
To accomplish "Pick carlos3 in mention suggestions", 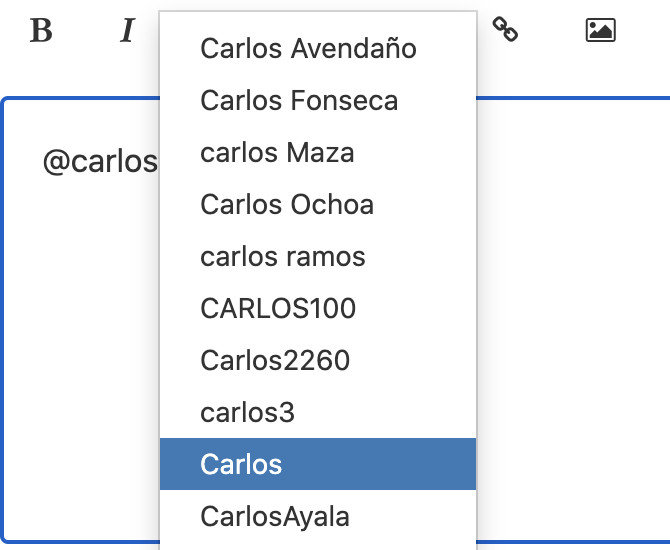I will tap(318, 412).
